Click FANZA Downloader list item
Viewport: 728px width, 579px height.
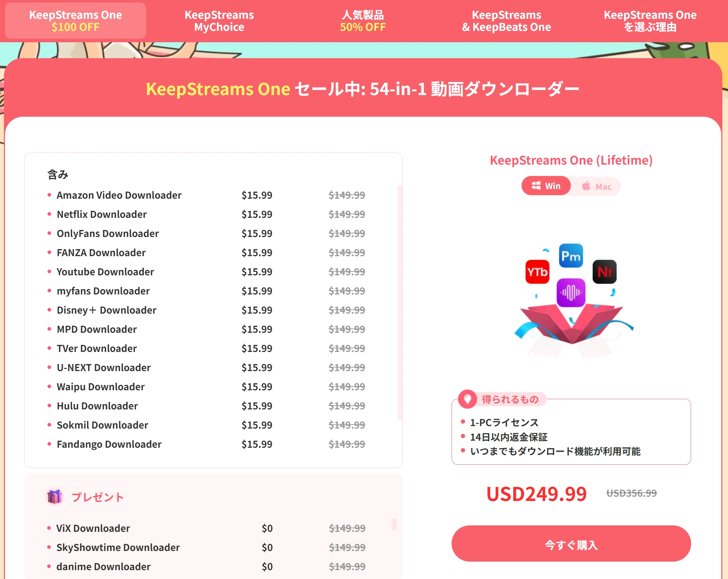[x=101, y=253]
